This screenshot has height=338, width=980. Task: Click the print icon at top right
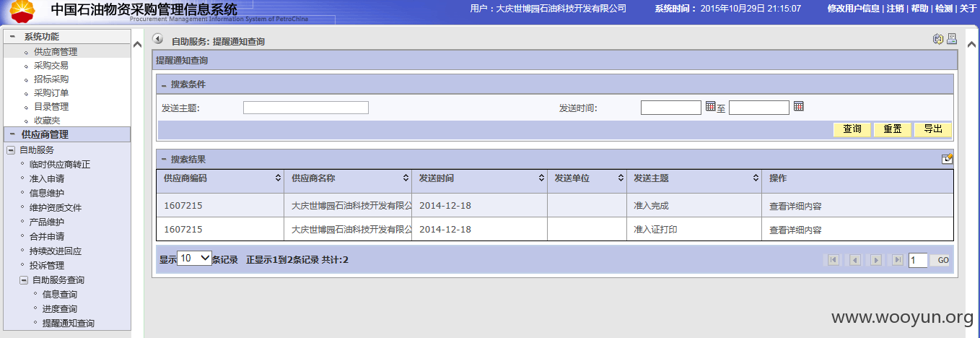pyautogui.click(x=952, y=39)
